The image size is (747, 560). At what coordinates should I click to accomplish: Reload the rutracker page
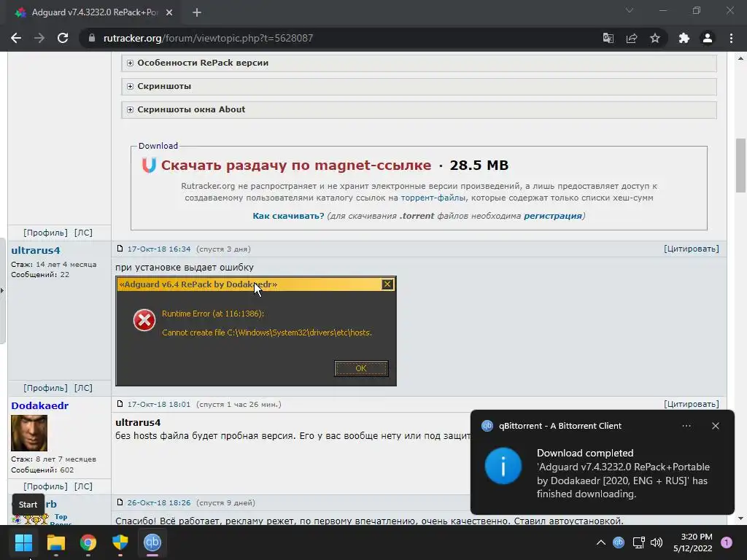point(63,38)
